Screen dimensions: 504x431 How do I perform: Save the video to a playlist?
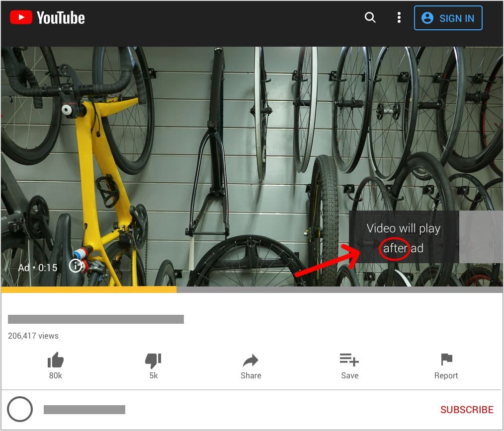click(x=349, y=359)
